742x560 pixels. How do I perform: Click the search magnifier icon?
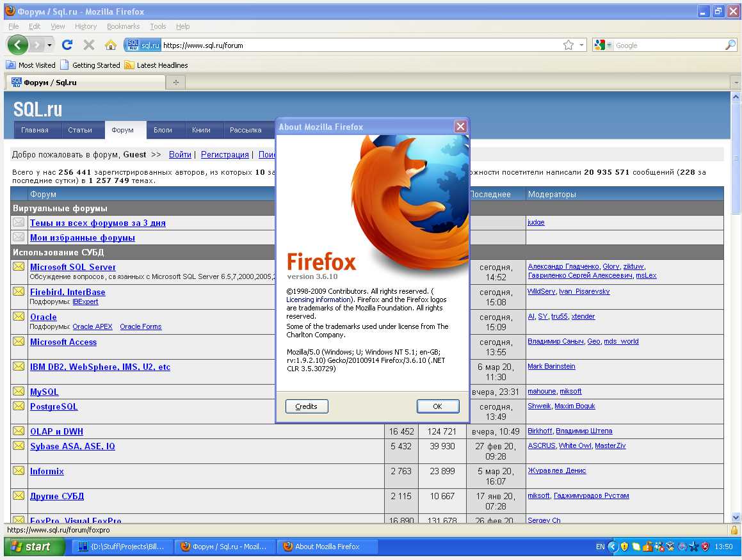click(730, 45)
